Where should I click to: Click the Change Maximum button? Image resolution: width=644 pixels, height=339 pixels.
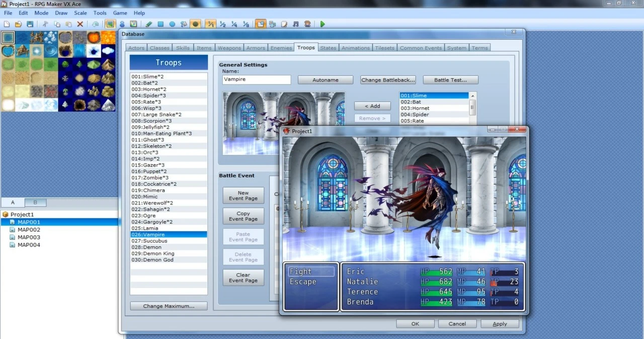[169, 306]
